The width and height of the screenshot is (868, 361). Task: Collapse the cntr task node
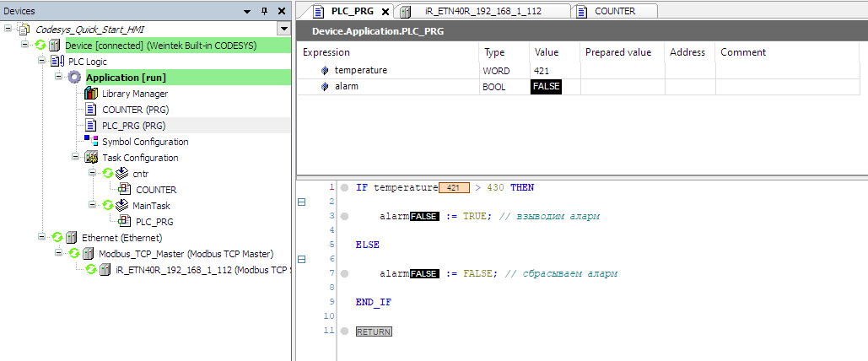coord(93,173)
